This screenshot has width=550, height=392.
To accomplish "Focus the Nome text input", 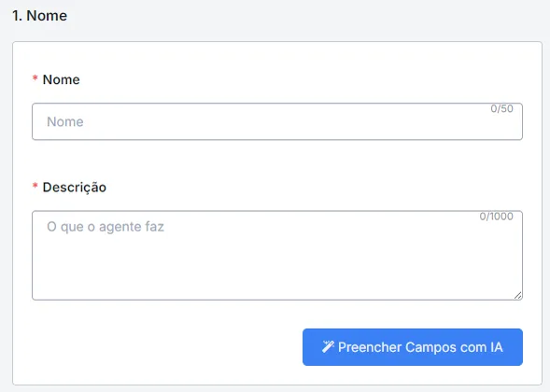I will [x=277, y=121].
